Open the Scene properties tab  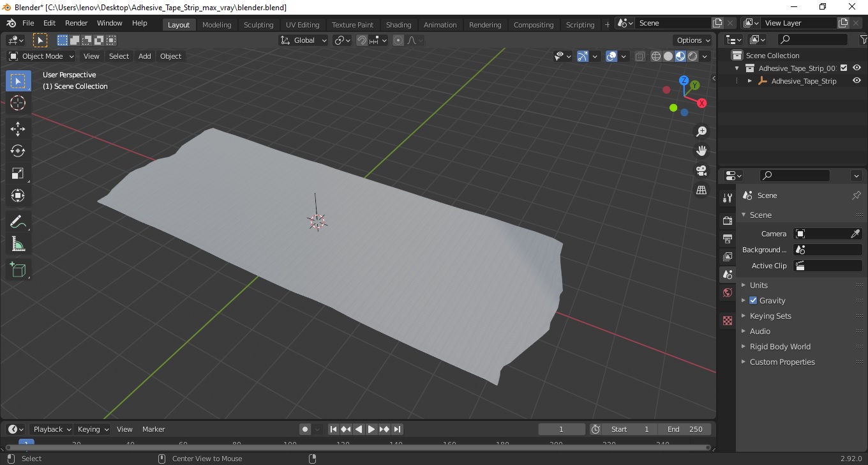728,275
